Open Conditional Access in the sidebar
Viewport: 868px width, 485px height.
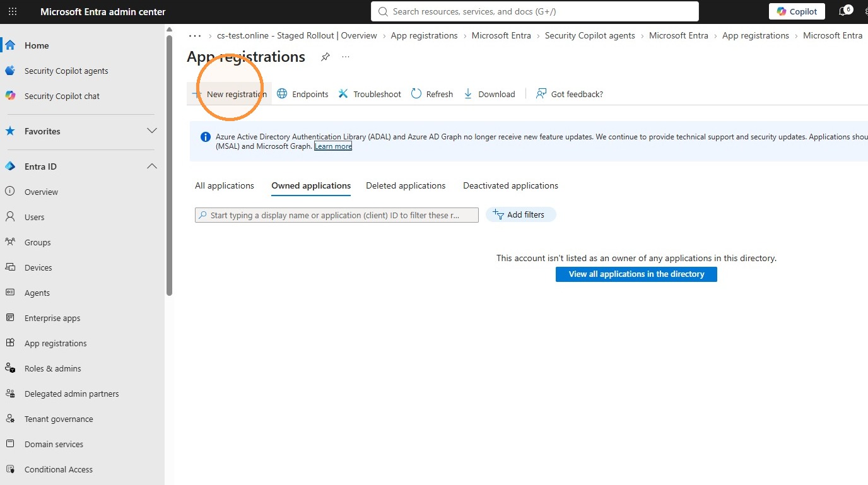pyautogui.click(x=59, y=469)
